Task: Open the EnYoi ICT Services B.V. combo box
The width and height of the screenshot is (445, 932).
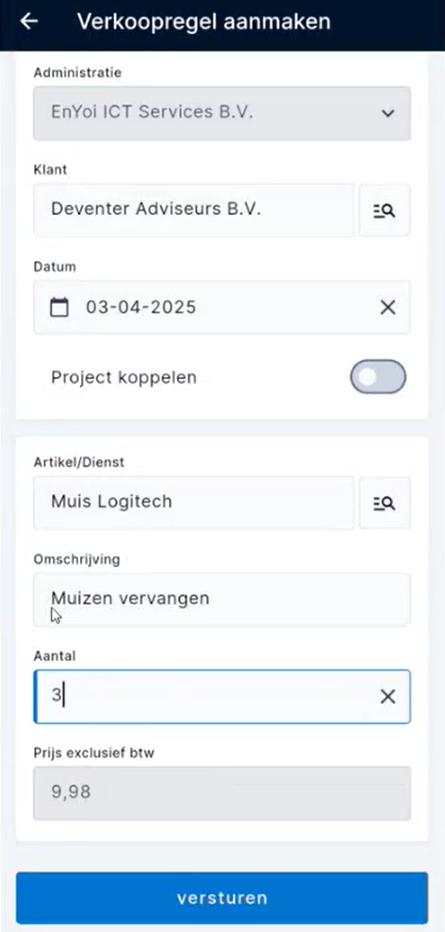Action: tap(222, 113)
